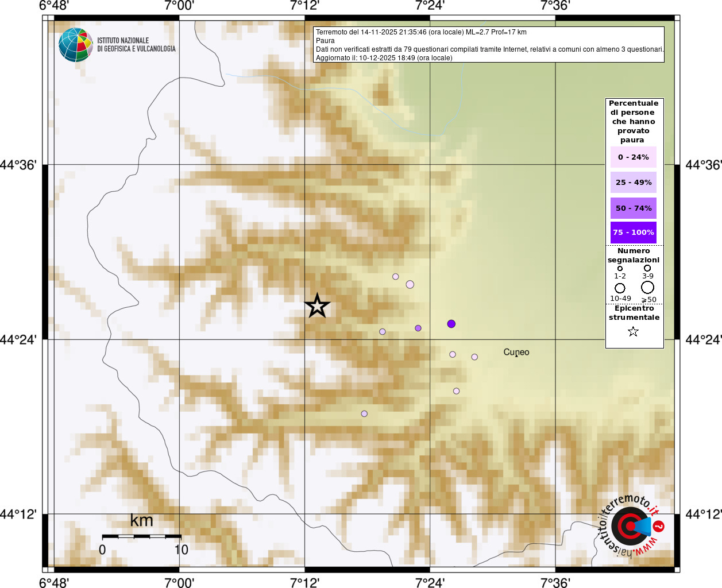Click the top 7°24' longitude label
722x588 pixels.
pos(430,6)
